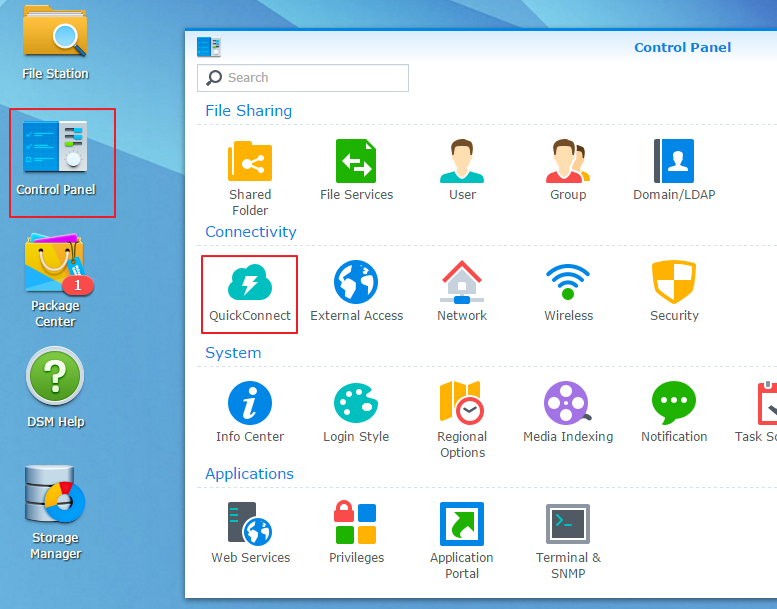Click the Control Panel window title icon
This screenshot has width=777, height=609.
tap(209, 47)
